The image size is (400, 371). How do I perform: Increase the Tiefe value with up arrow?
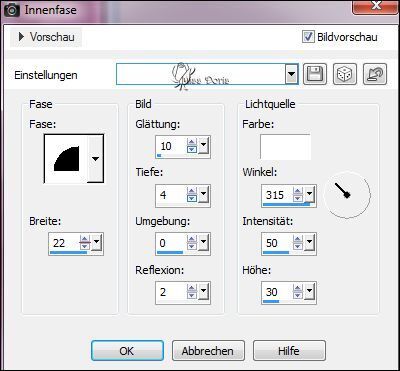pos(192,191)
